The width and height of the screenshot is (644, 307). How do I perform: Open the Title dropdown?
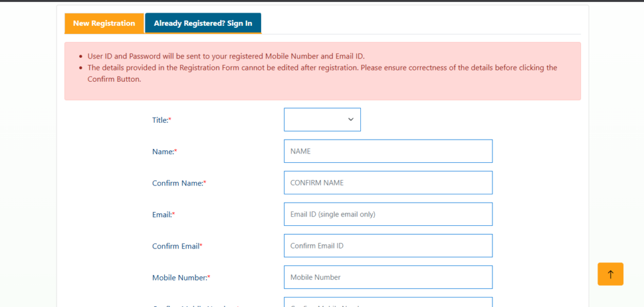[x=322, y=120]
